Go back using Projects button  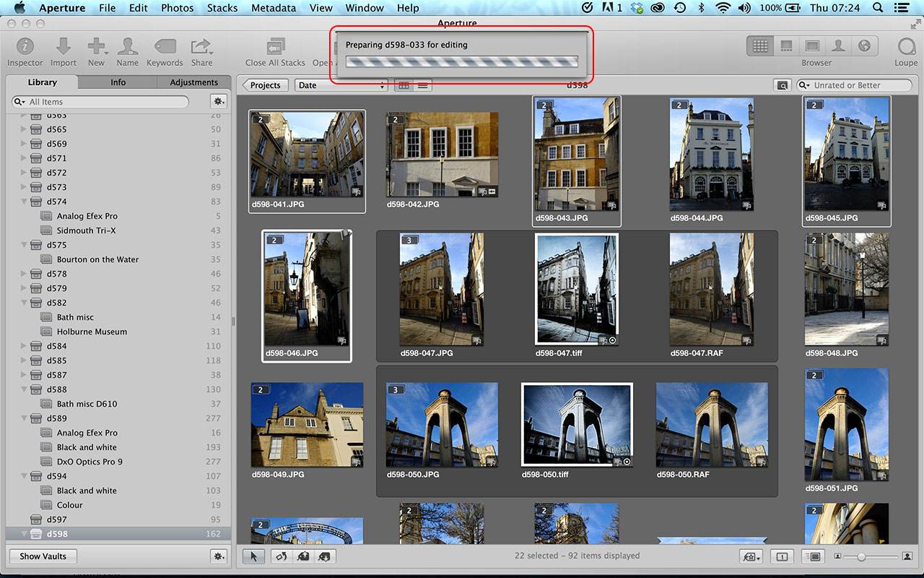265,85
